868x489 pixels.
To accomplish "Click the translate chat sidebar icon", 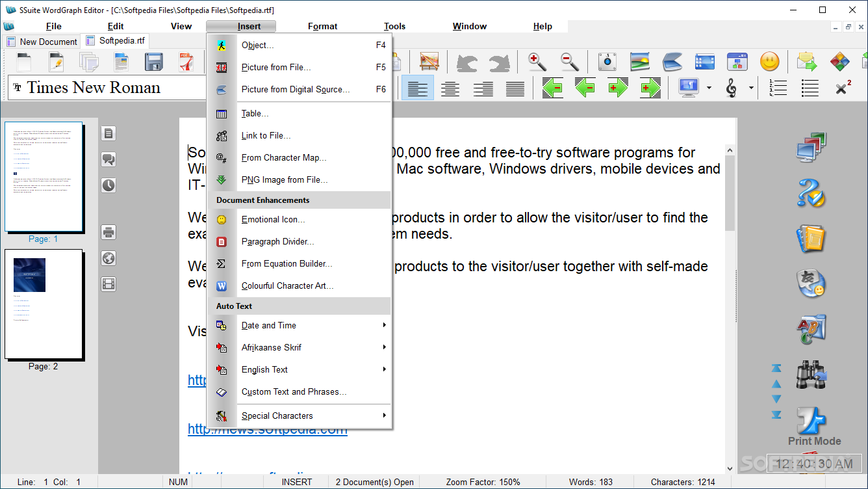I will (811, 284).
